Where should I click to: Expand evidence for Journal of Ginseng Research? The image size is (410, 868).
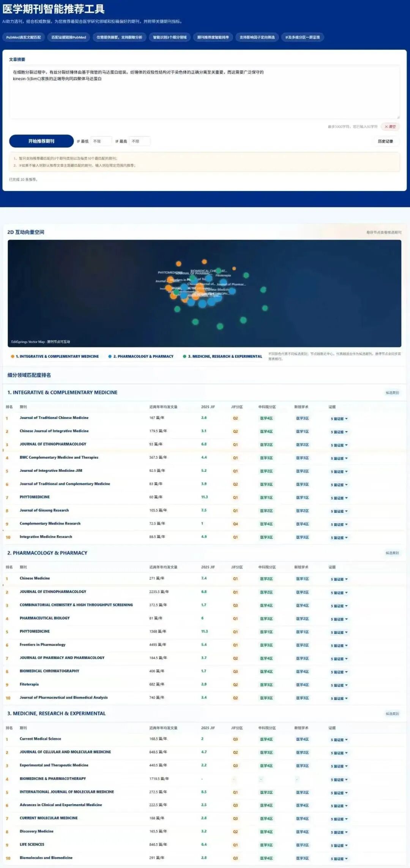coord(339,511)
